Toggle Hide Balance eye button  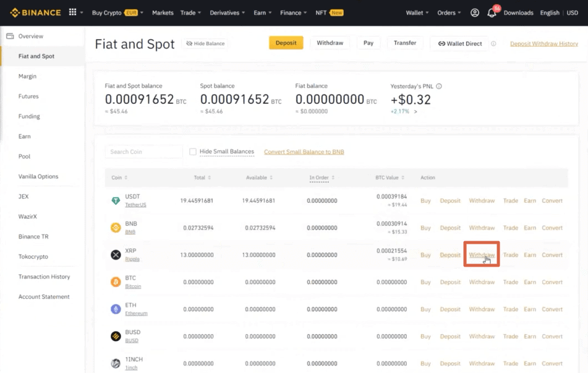[205, 43]
